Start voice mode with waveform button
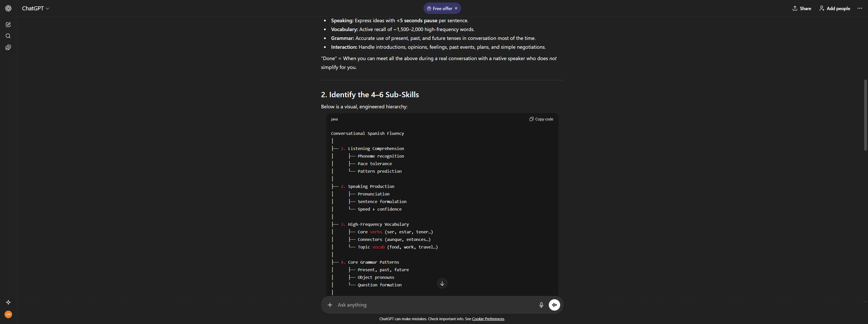 click(x=554, y=305)
